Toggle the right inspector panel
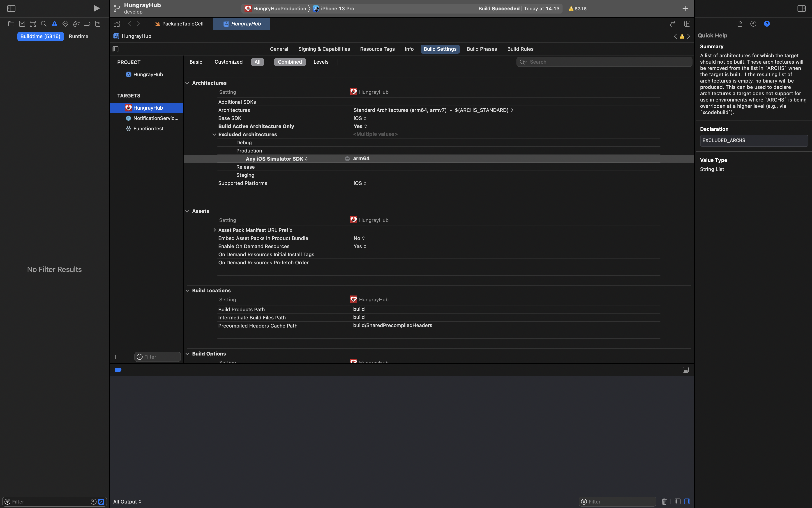812x508 pixels. (801, 8)
